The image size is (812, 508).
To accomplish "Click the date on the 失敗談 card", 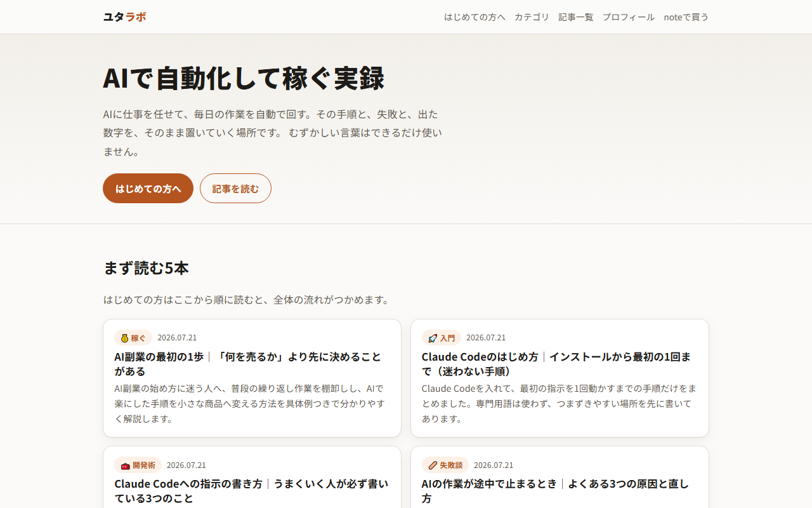I will (494, 465).
